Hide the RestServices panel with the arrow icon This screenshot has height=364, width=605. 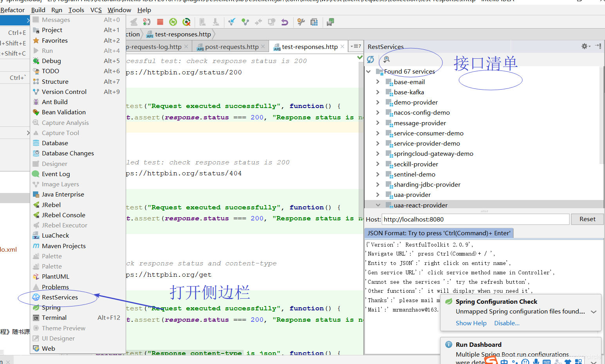tap(598, 46)
